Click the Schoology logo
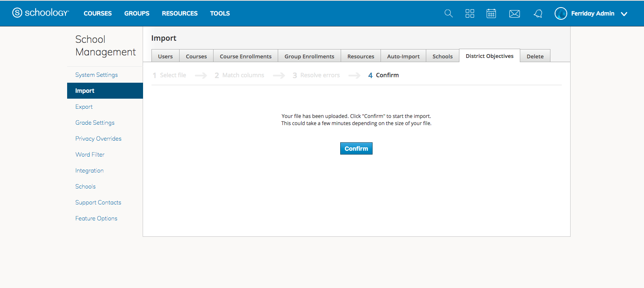Viewport: 644px width, 288px height. pos(40,13)
